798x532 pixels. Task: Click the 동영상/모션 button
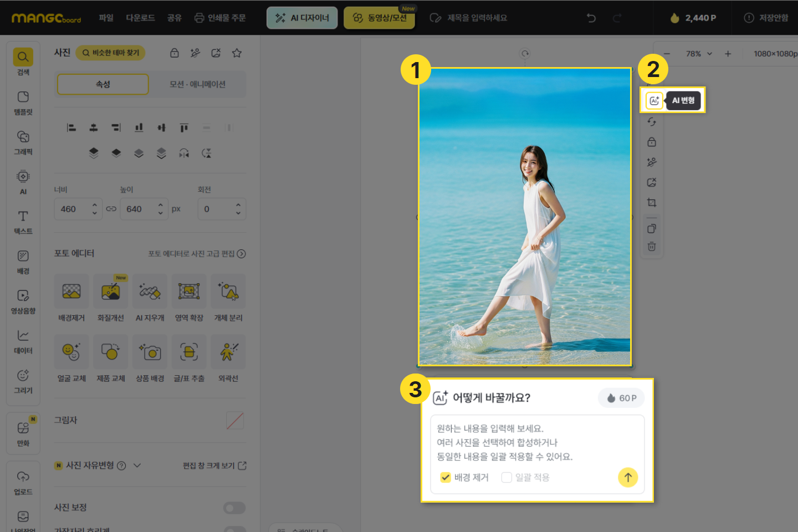click(380, 18)
